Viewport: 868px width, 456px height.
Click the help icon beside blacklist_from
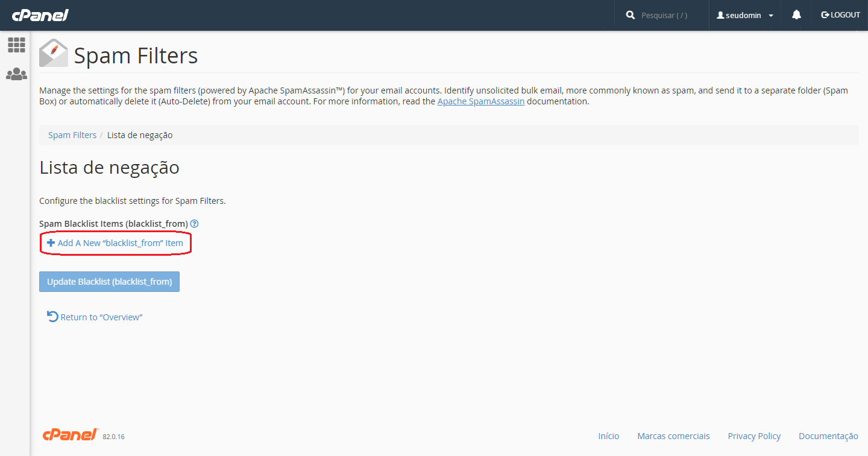(x=194, y=224)
